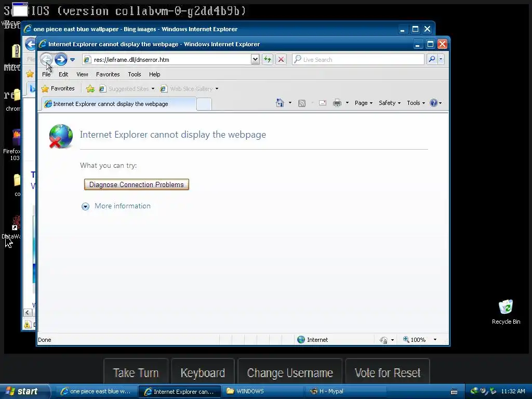Click the Forward arrow navigation button

tap(61, 59)
